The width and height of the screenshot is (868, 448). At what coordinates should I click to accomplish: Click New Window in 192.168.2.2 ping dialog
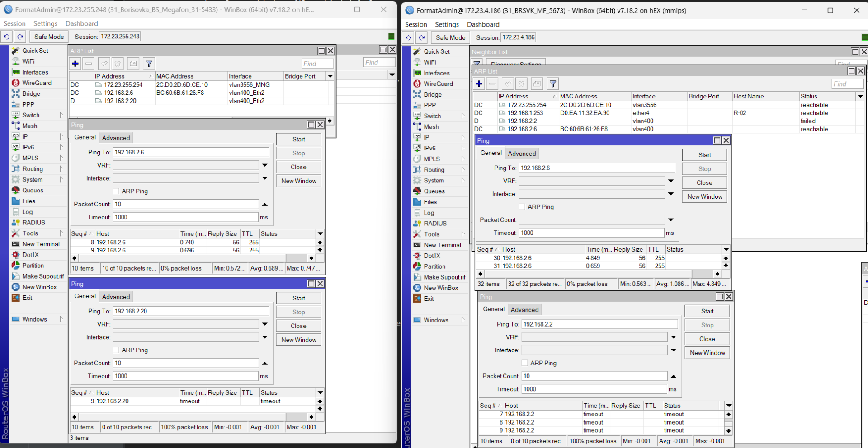[707, 353]
